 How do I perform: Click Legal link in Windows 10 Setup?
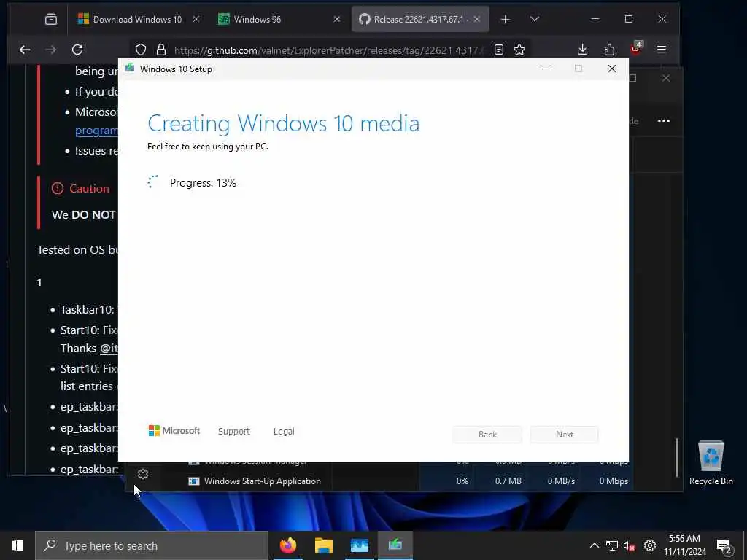[284, 431]
